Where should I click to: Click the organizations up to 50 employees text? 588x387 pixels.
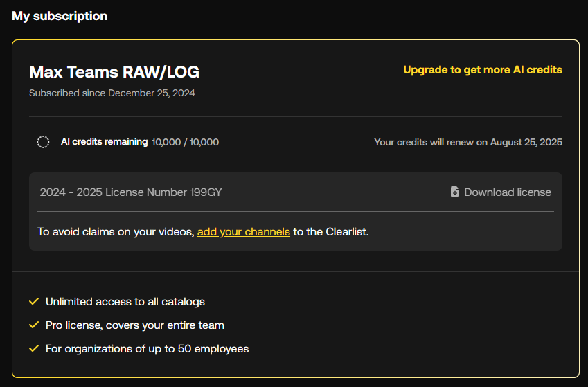tap(147, 349)
